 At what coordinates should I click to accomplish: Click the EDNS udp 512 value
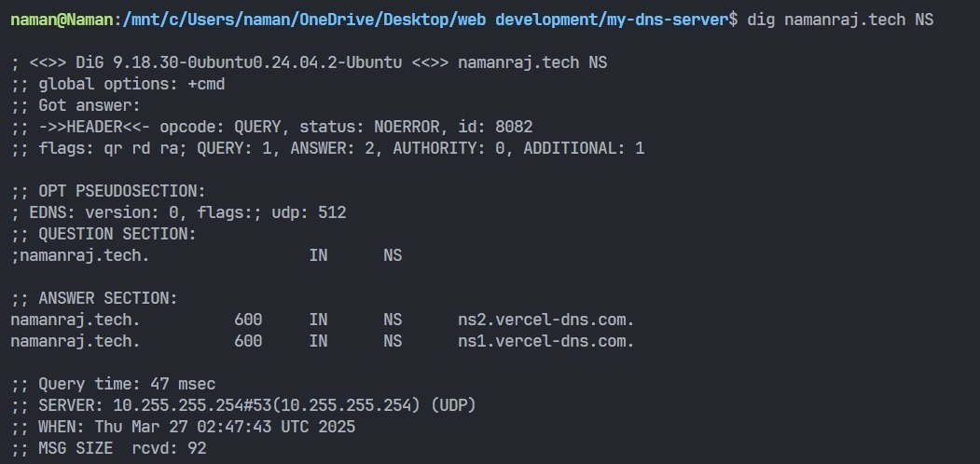pyautogui.click(x=309, y=213)
